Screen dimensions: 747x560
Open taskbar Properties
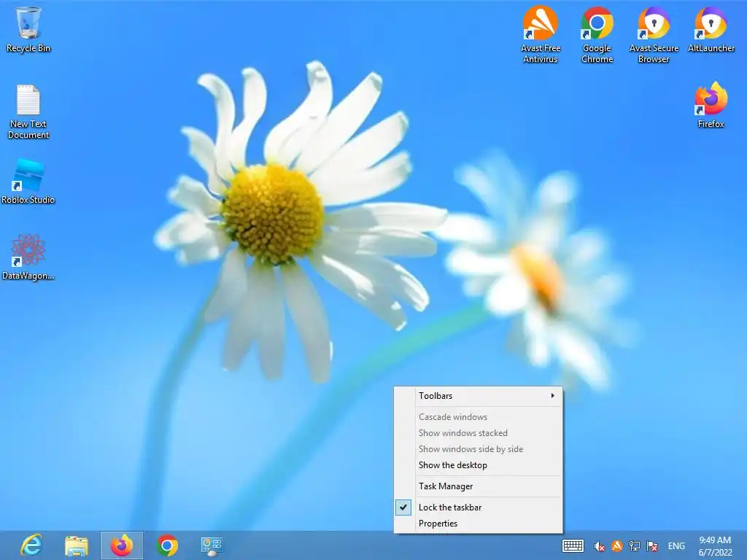coord(479,524)
